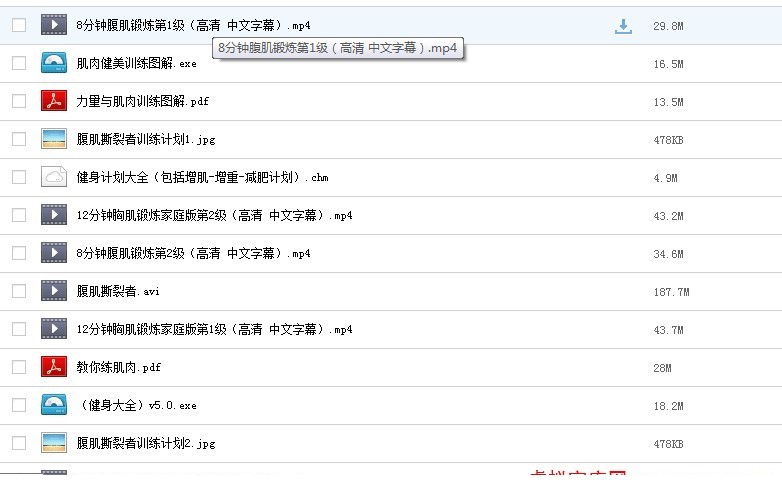The image size is (782, 498).
Task: Open file 腹肌撕裂者训练计划1.jpg
Action: click(146, 139)
